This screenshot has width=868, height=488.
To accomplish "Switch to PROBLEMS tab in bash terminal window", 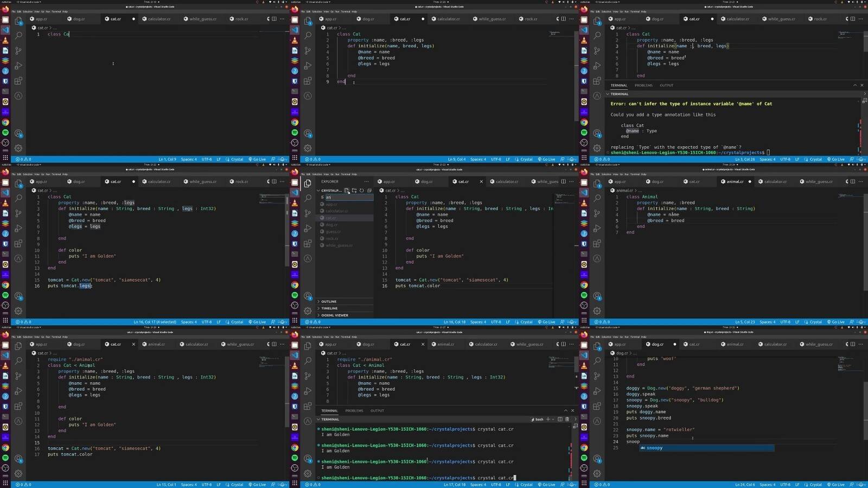I will tap(354, 410).
